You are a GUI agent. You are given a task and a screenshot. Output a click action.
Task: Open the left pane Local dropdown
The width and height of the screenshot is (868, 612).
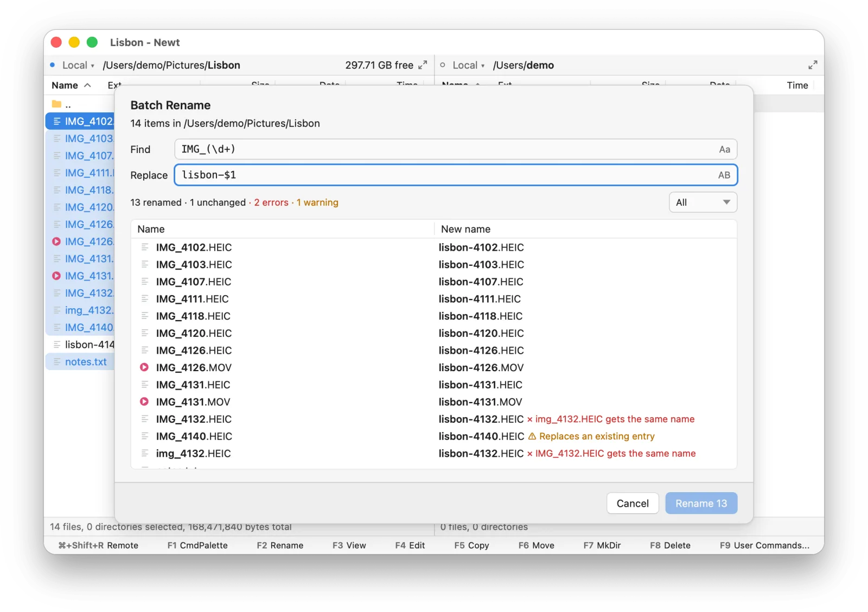(x=78, y=65)
